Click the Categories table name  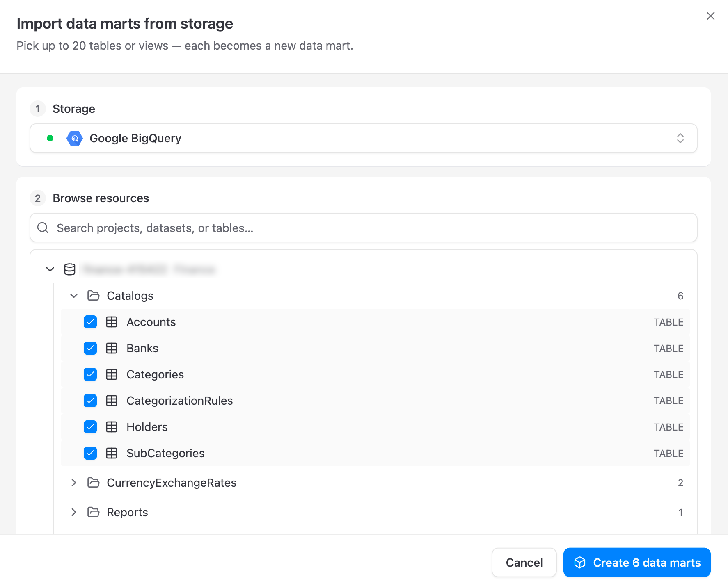coord(155,374)
